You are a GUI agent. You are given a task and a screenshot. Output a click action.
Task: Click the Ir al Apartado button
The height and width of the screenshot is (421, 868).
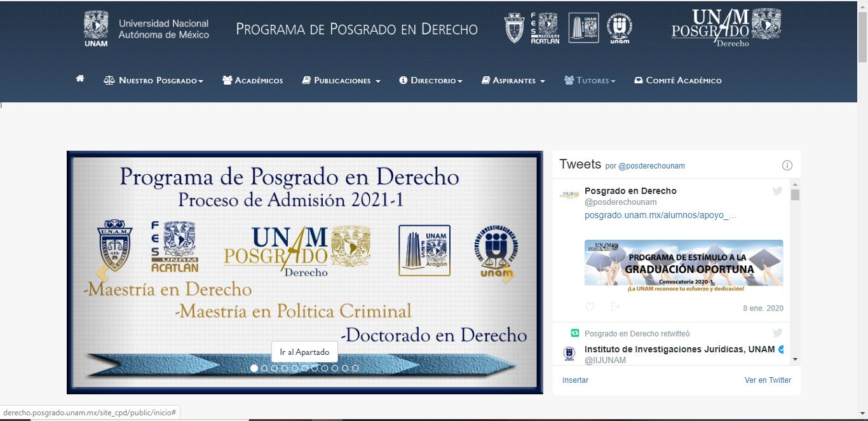(304, 352)
